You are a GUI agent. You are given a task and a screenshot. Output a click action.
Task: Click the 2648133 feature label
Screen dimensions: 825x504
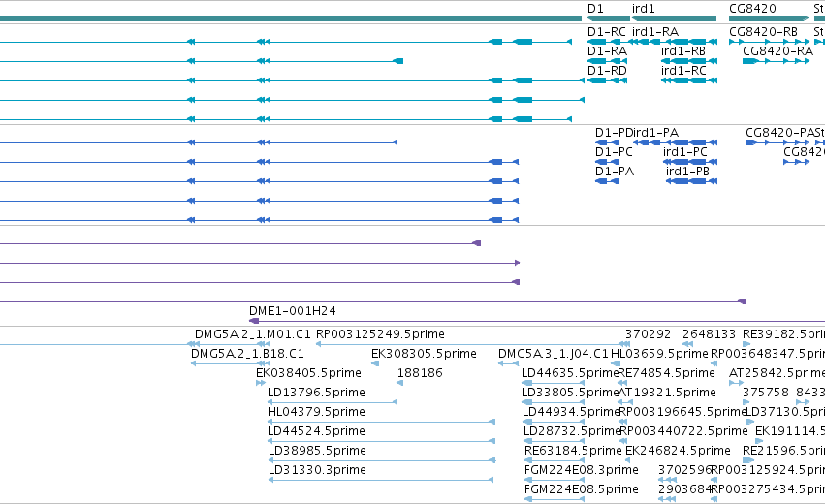[709, 334]
